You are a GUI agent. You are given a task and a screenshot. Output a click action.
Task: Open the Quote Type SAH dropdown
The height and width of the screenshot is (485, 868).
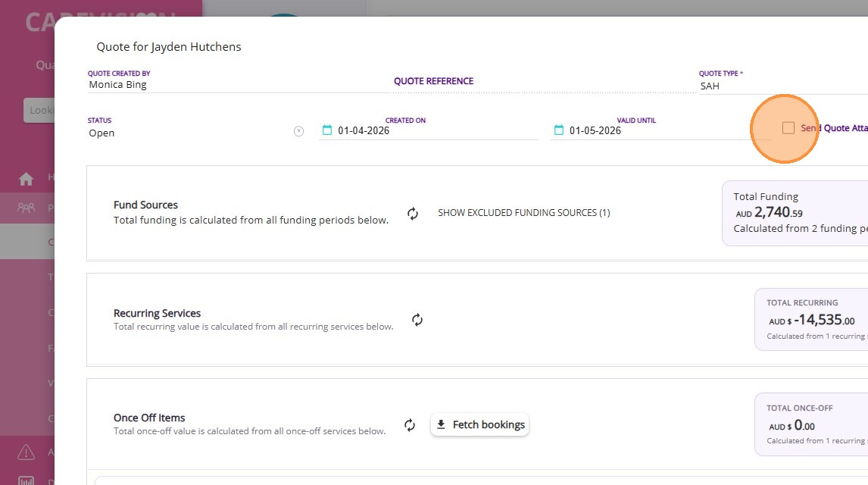tap(780, 86)
